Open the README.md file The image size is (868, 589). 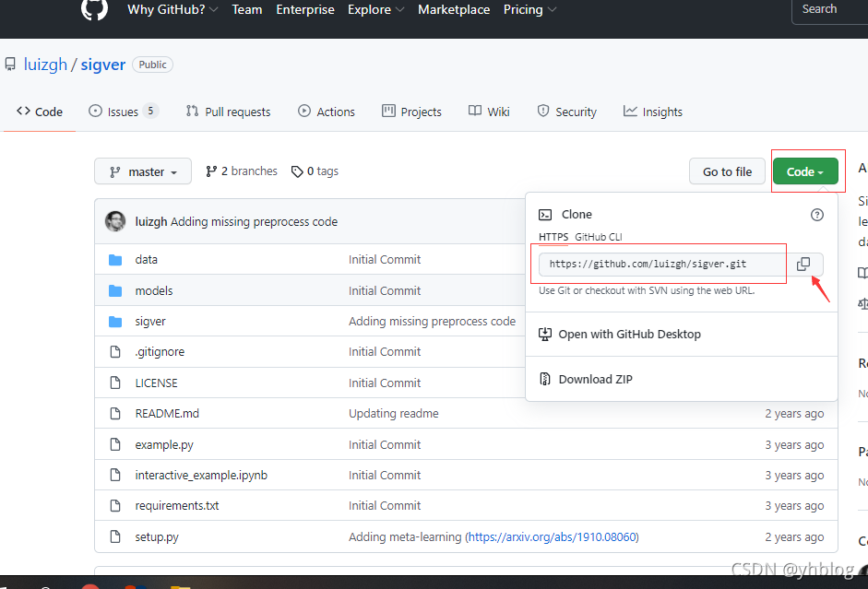pos(167,413)
